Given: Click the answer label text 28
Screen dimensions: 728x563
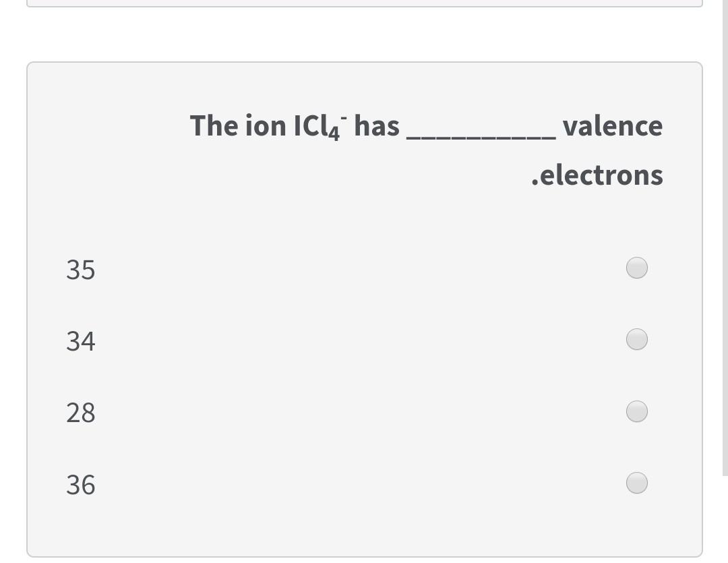Looking at the screenshot, I should click(x=81, y=413).
